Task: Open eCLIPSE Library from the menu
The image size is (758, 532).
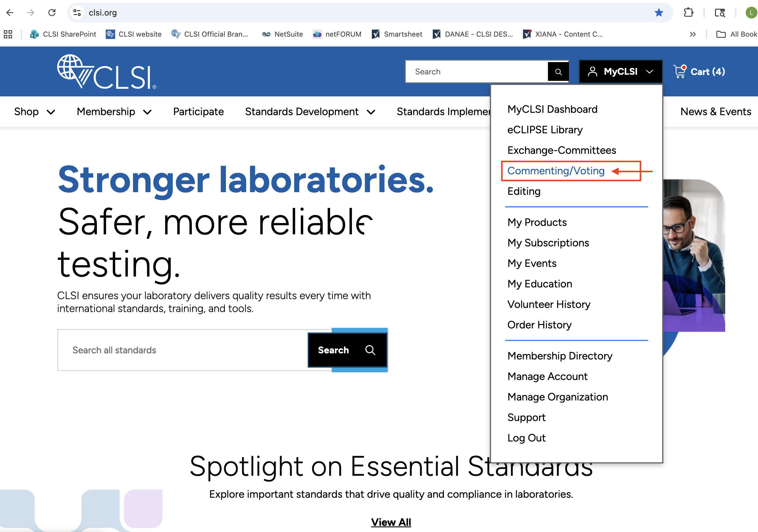Action: pos(545,130)
